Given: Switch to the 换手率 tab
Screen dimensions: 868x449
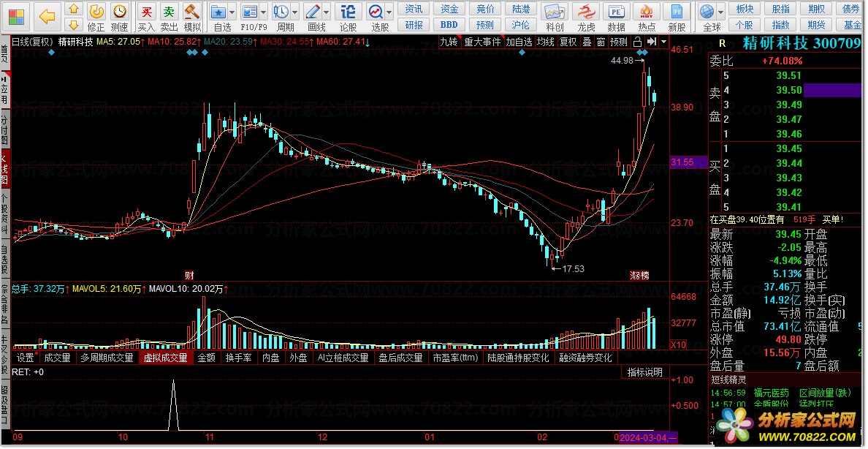Looking at the screenshot, I should [x=239, y=358].
